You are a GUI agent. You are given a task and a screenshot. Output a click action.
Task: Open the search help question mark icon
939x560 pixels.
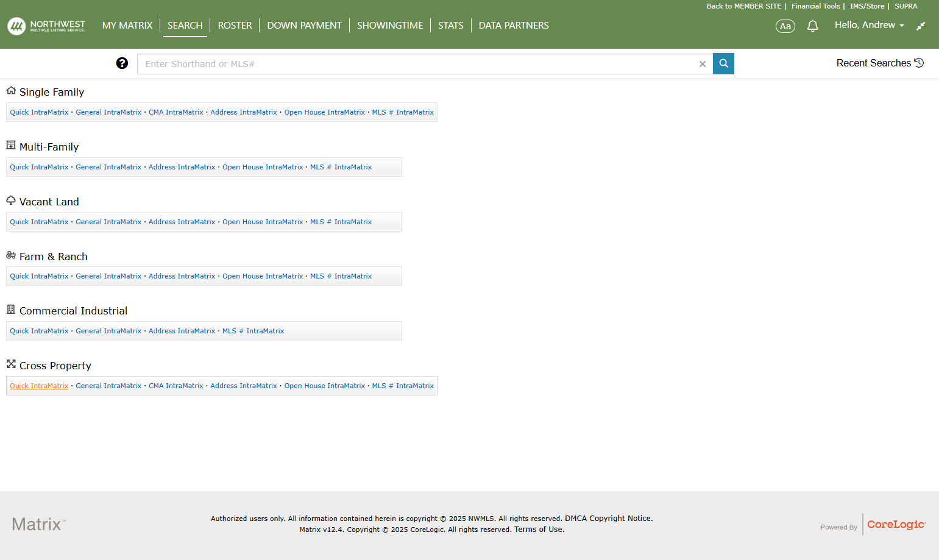[x=122, y=63]
